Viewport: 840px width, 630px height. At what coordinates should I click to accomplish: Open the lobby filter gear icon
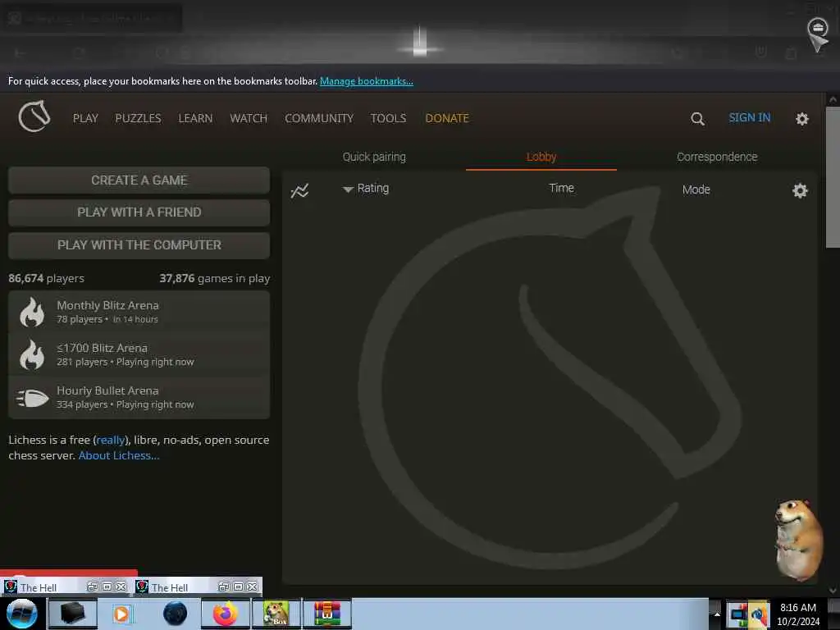[799, 190]
